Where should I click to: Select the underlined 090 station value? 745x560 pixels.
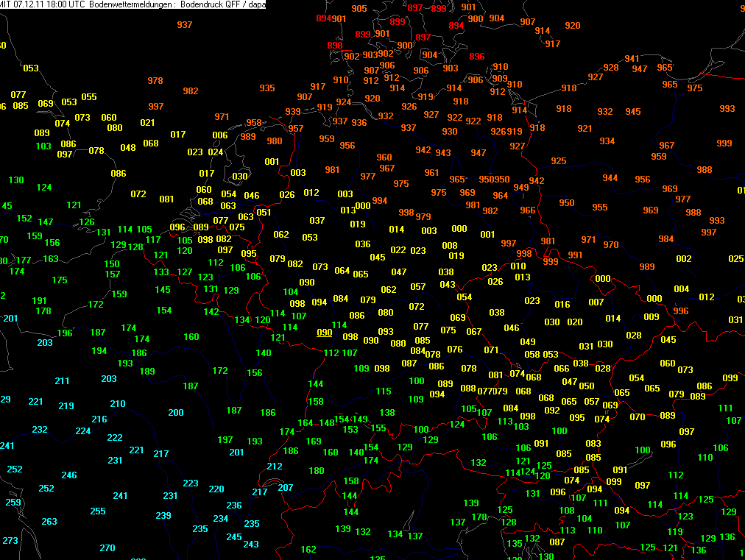[x=324, y=333]
